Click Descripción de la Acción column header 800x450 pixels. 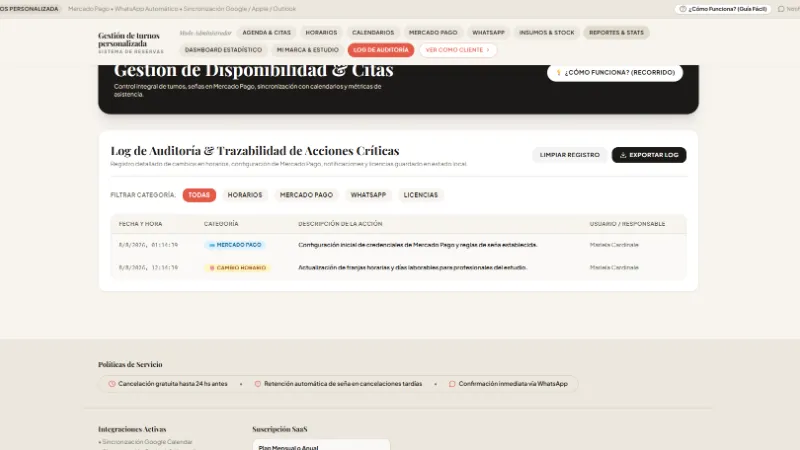(340, 224)
